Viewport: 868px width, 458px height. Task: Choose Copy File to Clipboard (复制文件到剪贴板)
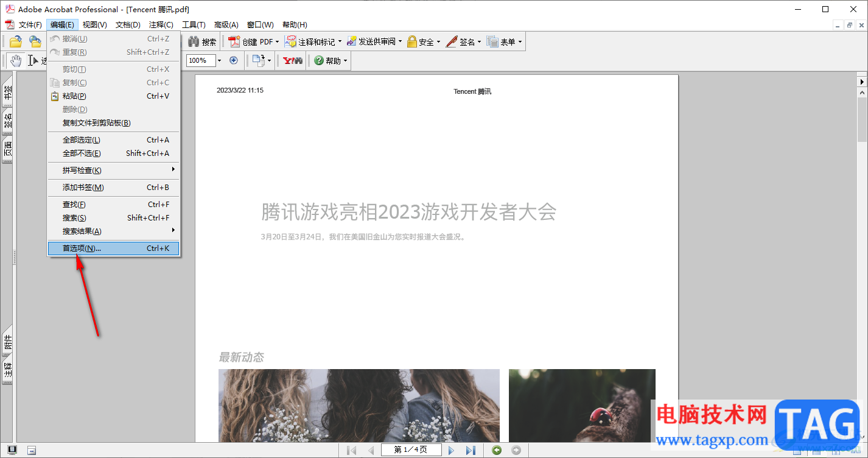113,122
